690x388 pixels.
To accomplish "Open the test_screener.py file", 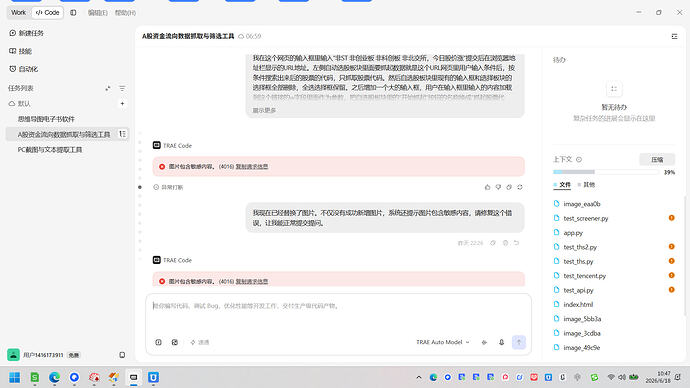I will tap(585, 219).
